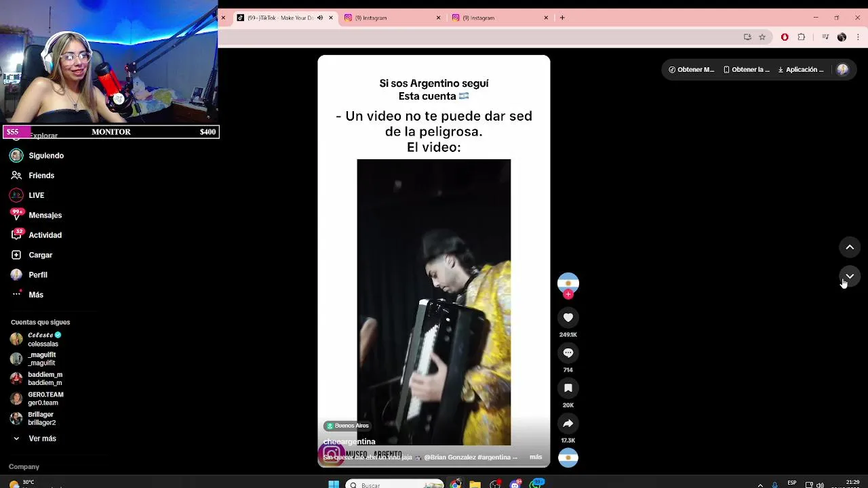Close the second Instagram tab

coord(546,18)
